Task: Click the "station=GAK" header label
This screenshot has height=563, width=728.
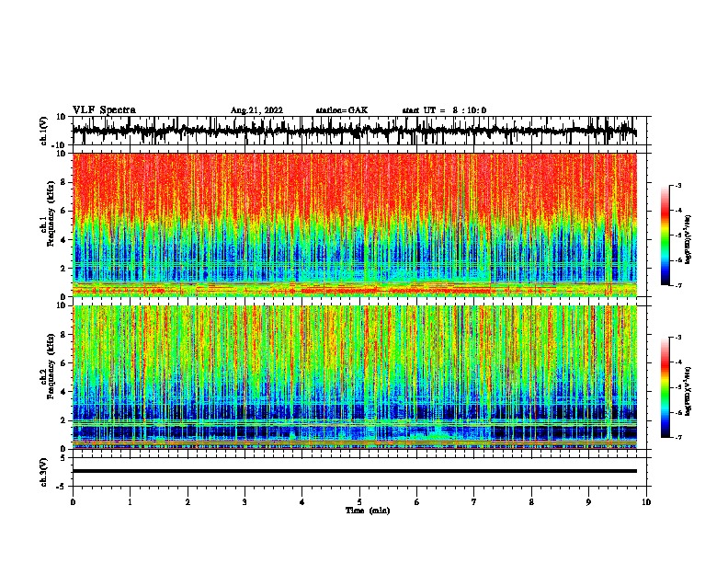Action: click(342, 110)
